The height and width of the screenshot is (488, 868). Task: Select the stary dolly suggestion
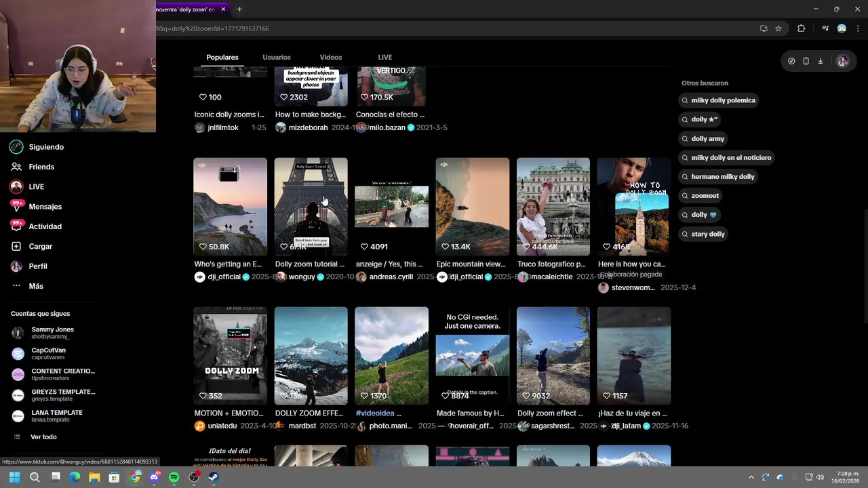tap(704, 234)
